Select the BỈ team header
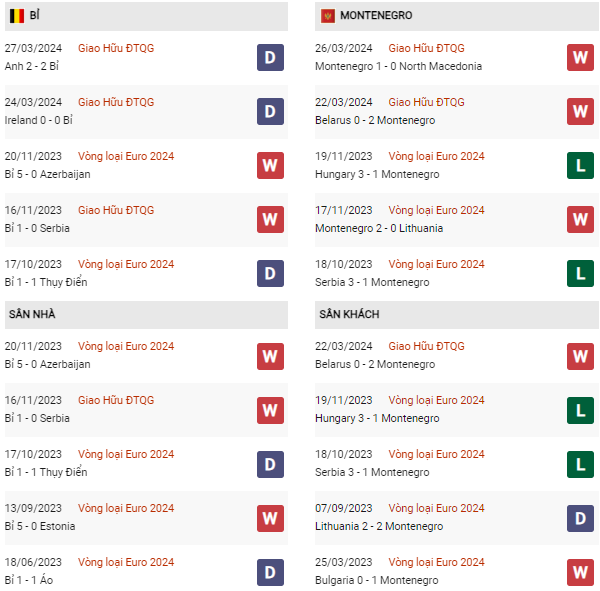This screenshot has width=600, height=591. tap(146, 16)
